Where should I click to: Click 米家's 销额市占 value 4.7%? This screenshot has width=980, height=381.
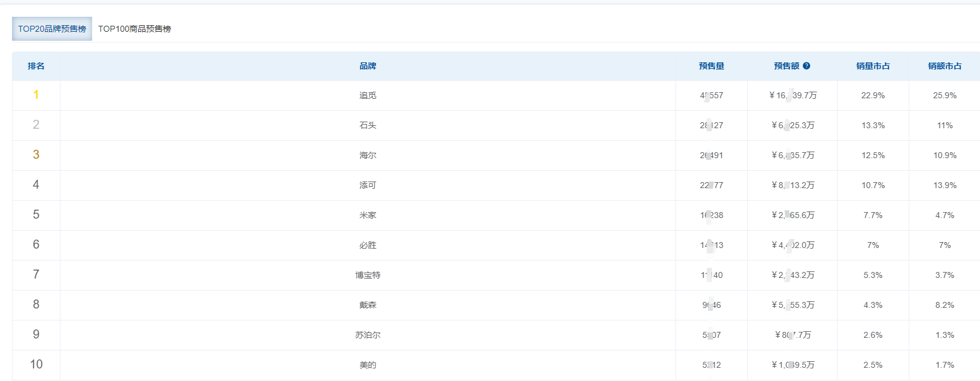click(945, 215)
